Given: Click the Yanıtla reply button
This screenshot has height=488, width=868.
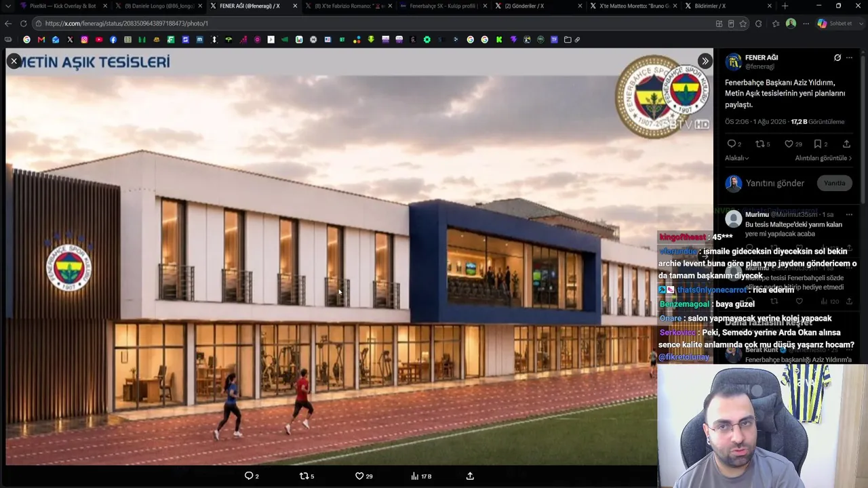Looking at the screenshot, I should [x=834, y=183].
